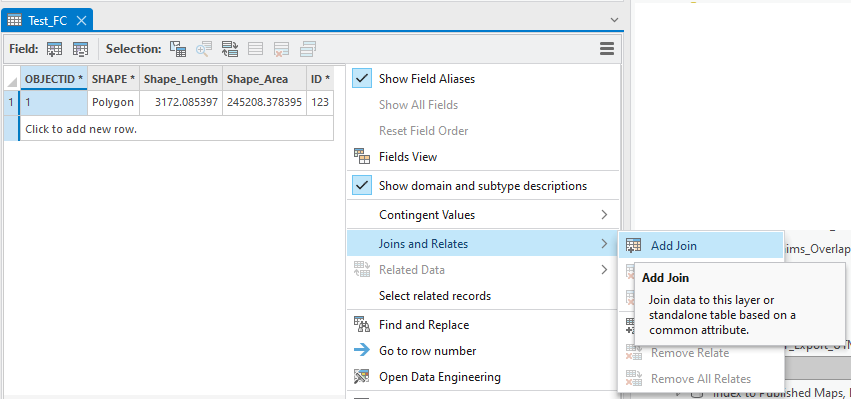Click the Add Join table icon
This screenshot has width=851, height=399.
(x=633, y=245)
